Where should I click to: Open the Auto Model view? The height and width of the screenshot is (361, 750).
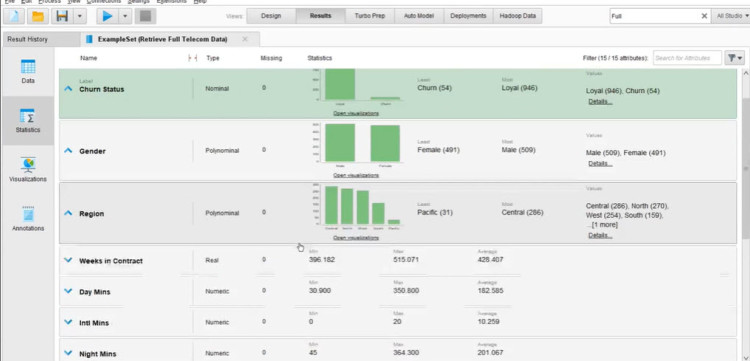[x=419, y=16]
